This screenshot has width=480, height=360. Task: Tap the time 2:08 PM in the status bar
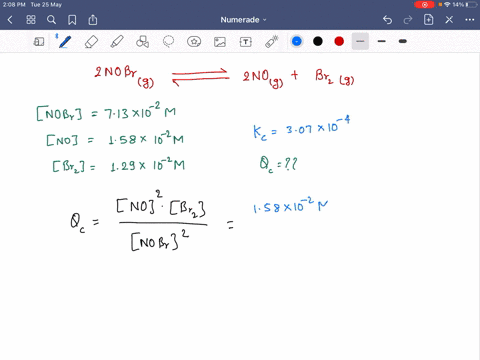14,5
